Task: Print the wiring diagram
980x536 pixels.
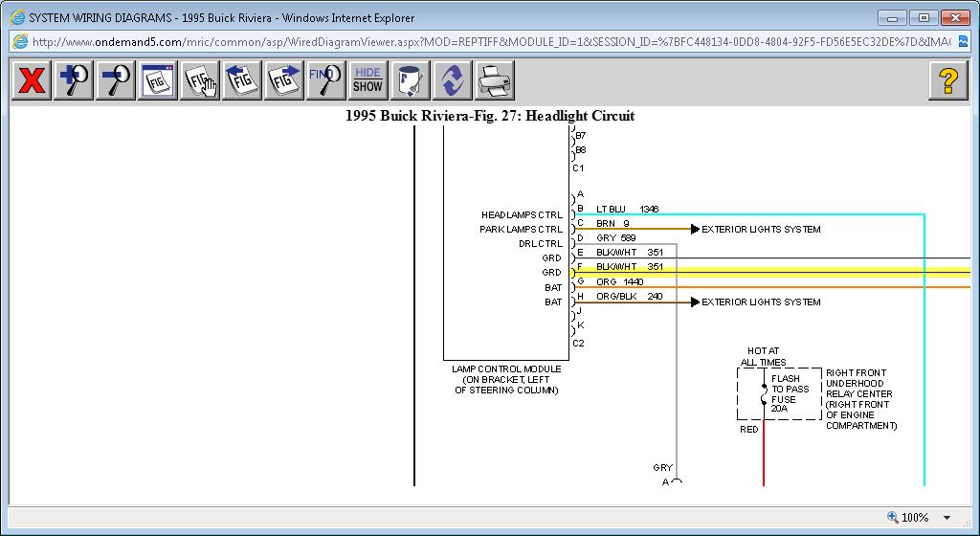Action: tap(494, 80)
